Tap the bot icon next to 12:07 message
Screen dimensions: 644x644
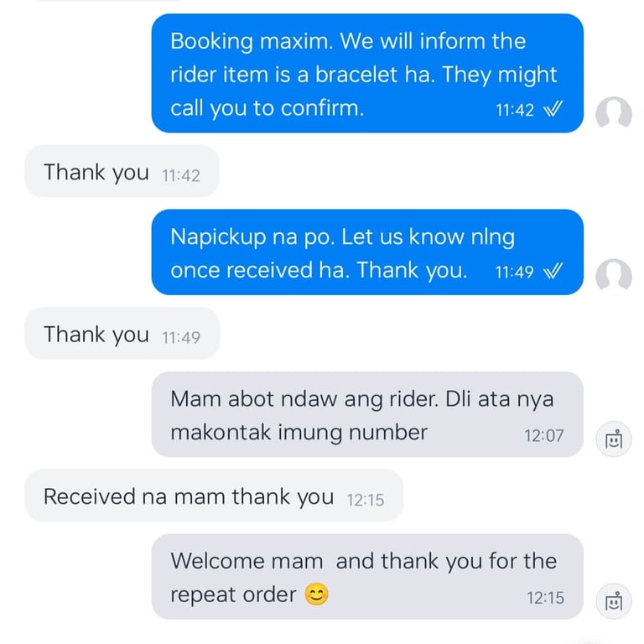click(614, 439)
